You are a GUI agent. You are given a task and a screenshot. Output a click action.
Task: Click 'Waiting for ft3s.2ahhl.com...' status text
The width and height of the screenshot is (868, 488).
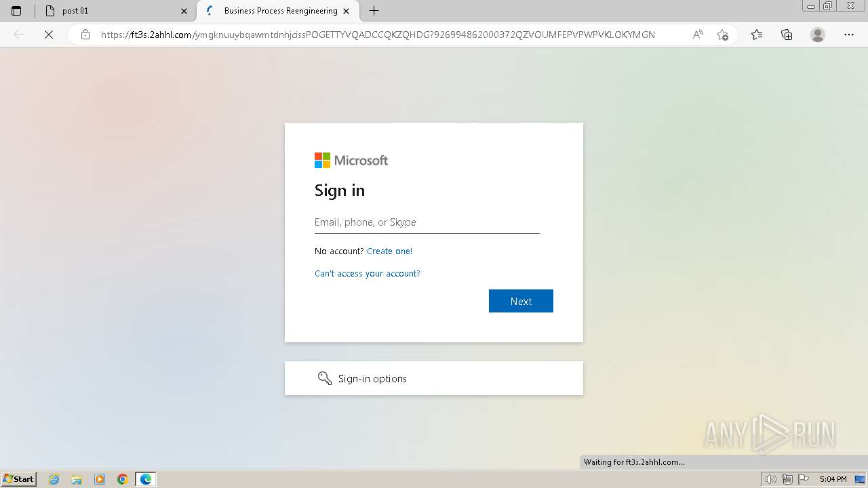634,462
